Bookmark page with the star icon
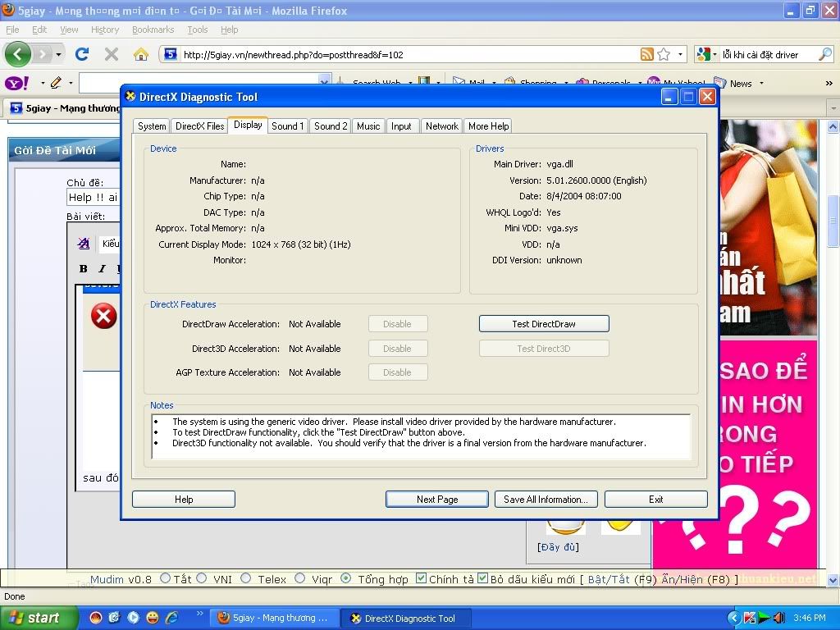 coord(664,54)
